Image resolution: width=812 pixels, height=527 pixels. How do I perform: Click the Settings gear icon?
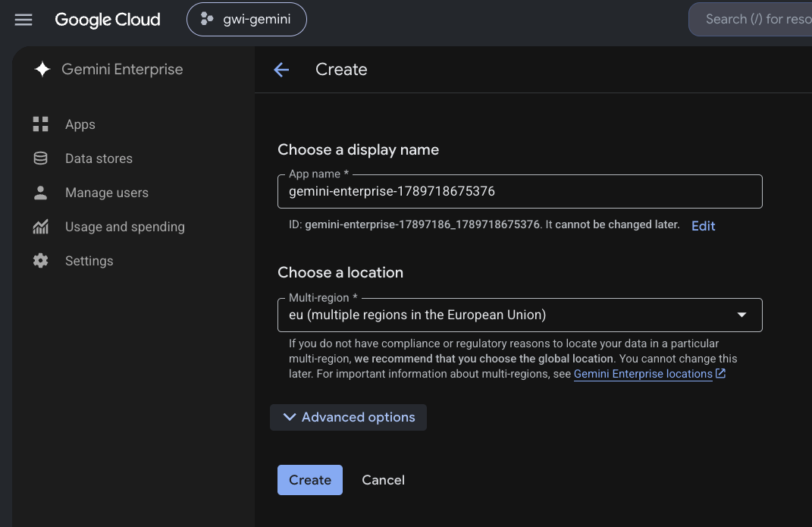(x=40, y=261)
